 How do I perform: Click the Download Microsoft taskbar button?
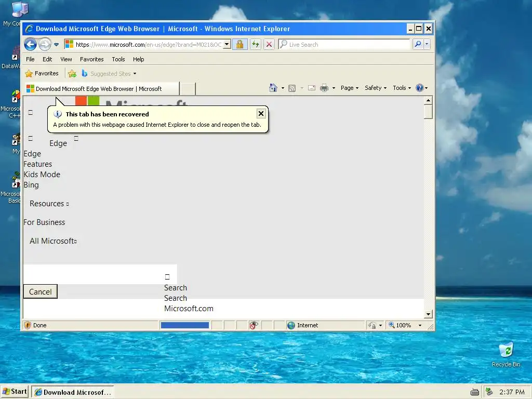[73, 392]
